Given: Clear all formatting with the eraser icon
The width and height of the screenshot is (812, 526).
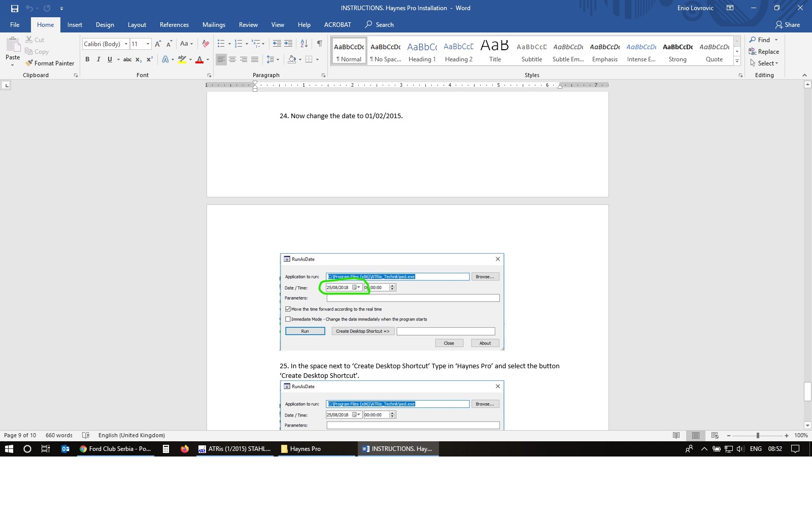Looking at the screenshot, I should (206, 44).
